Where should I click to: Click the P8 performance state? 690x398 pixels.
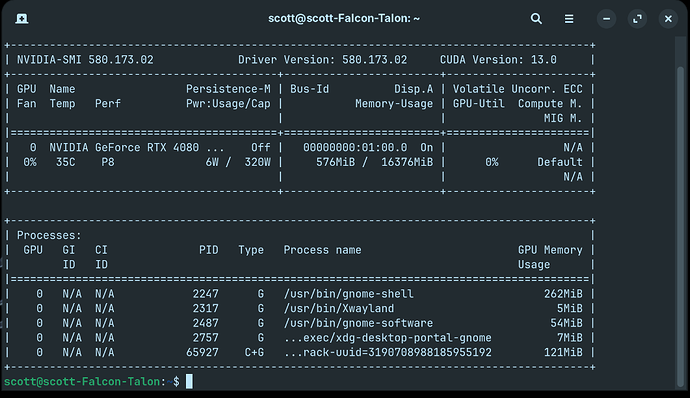click(108, 162)
